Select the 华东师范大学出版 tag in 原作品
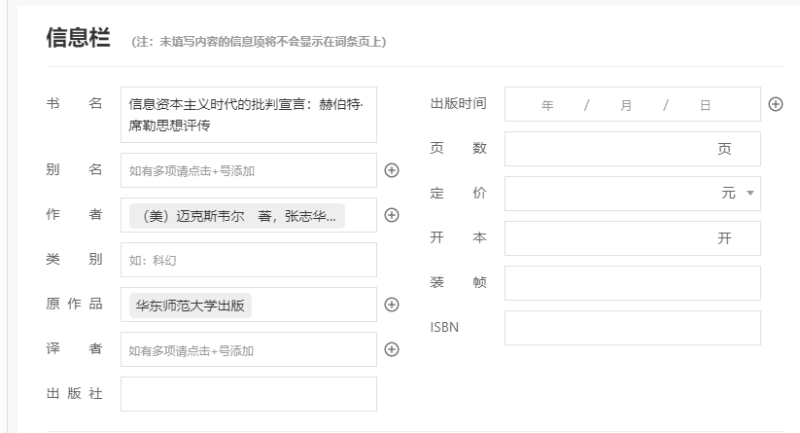800x433 pixels. click(190, 305)
